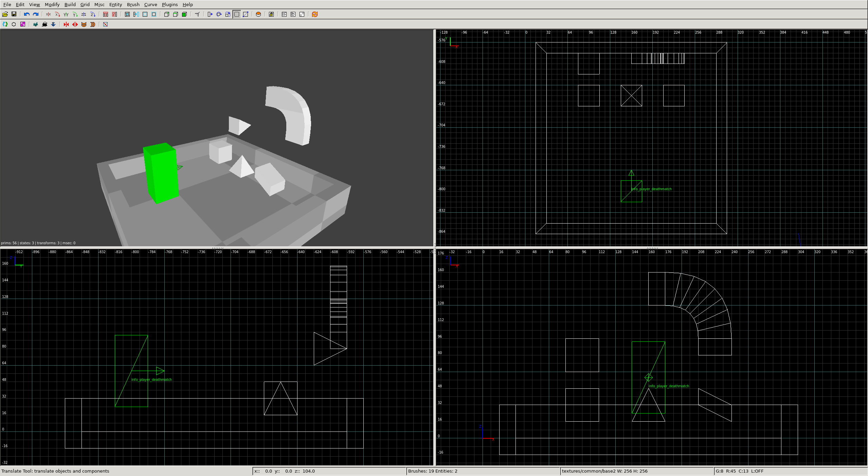The image size is (868, 476).
Task: Open the Curve menu
Action: click(150, 4)
